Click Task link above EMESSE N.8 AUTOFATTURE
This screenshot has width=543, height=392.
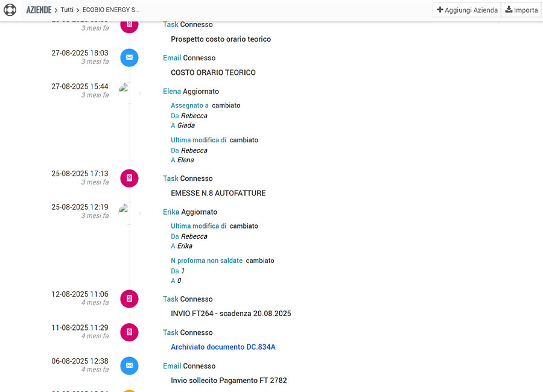pyautogui.click(x=171, y=179)
